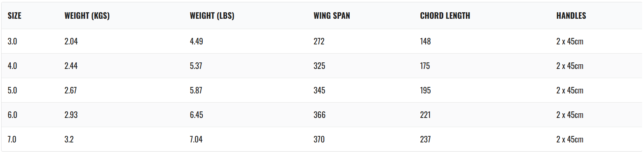The width and height of the screenshot is (644, 152).
Task: Select the 3.0 size cell
Action: (x=12, y=41)
